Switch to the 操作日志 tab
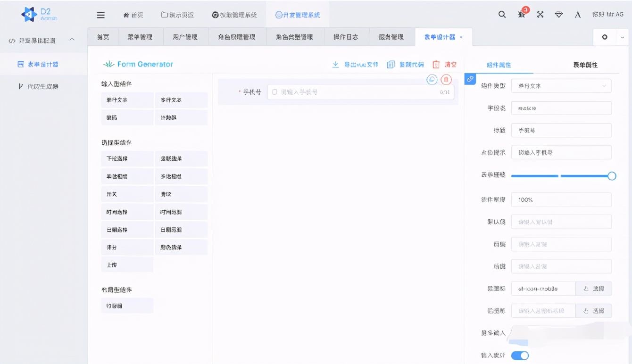Image resolution: width=632 pixels, height=364 pixels. pos(346,36)
